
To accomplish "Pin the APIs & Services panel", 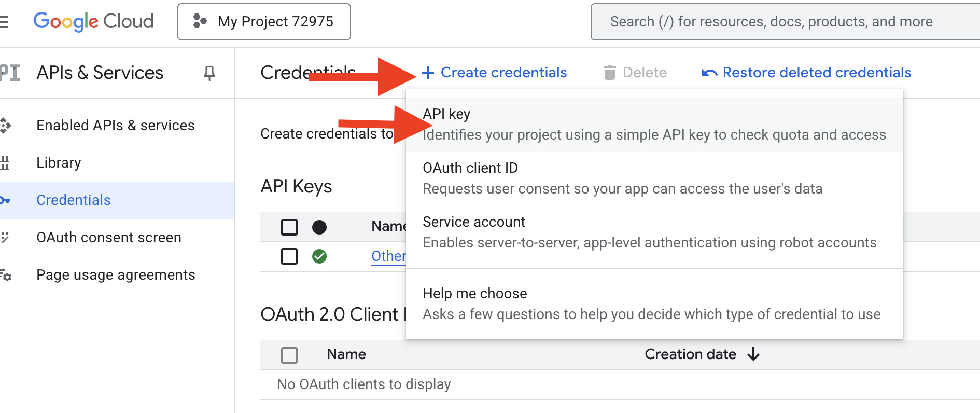I will [x=209, y=73].
